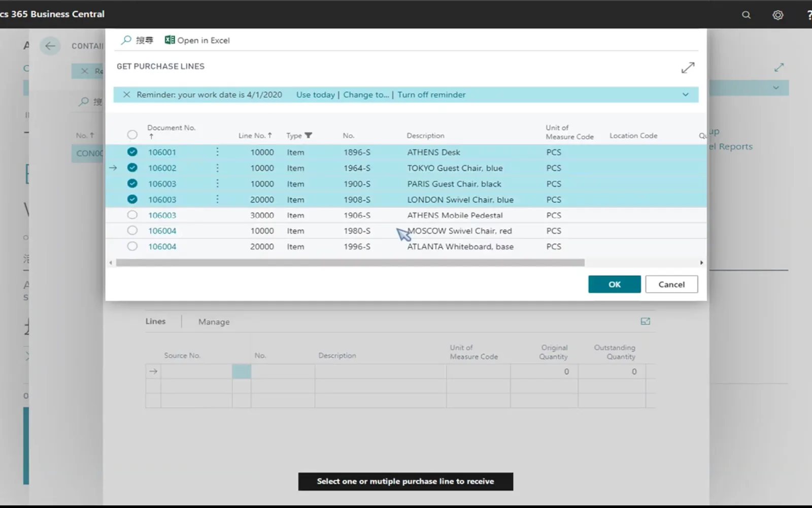This screenshot has width=812, height=508.
Task: Cancel the Get Purchase Lines dialog
Action: (x=671, y=284)
